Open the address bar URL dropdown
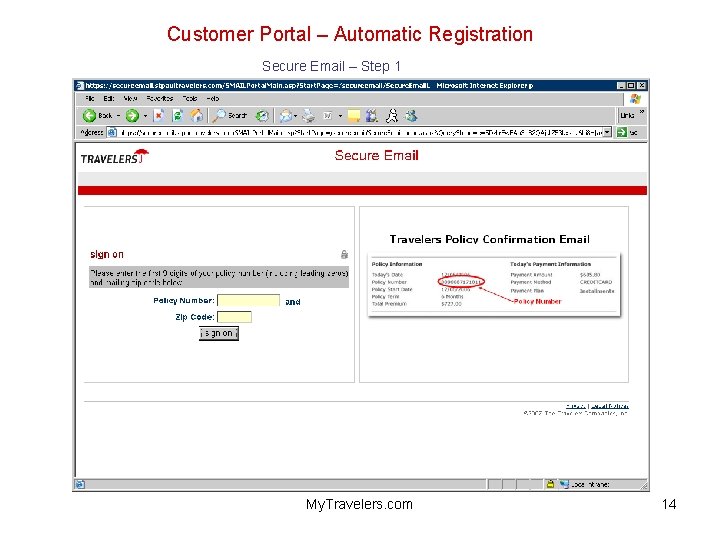The image size is (720, 540). click(608, 132)
